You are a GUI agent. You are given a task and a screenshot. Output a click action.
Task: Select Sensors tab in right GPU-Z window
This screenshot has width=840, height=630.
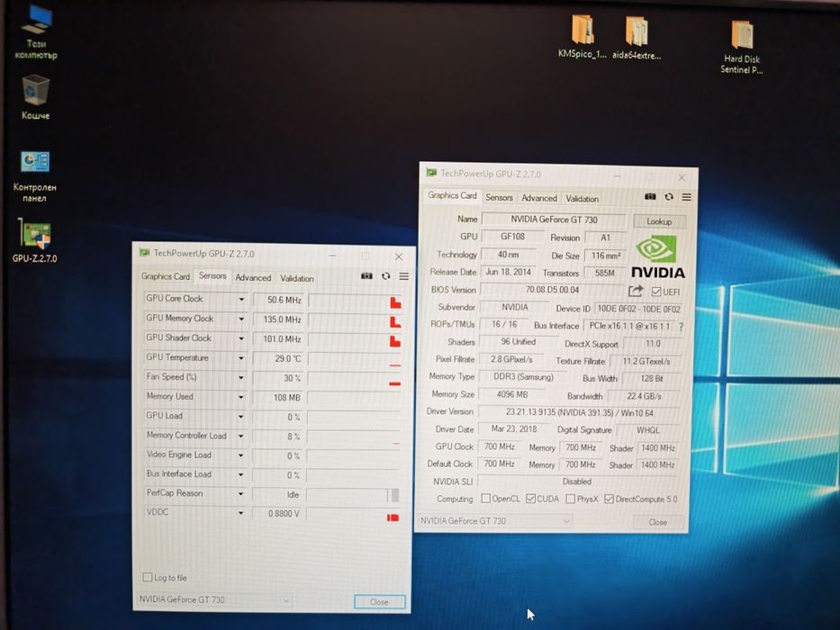tap(500, 198)
